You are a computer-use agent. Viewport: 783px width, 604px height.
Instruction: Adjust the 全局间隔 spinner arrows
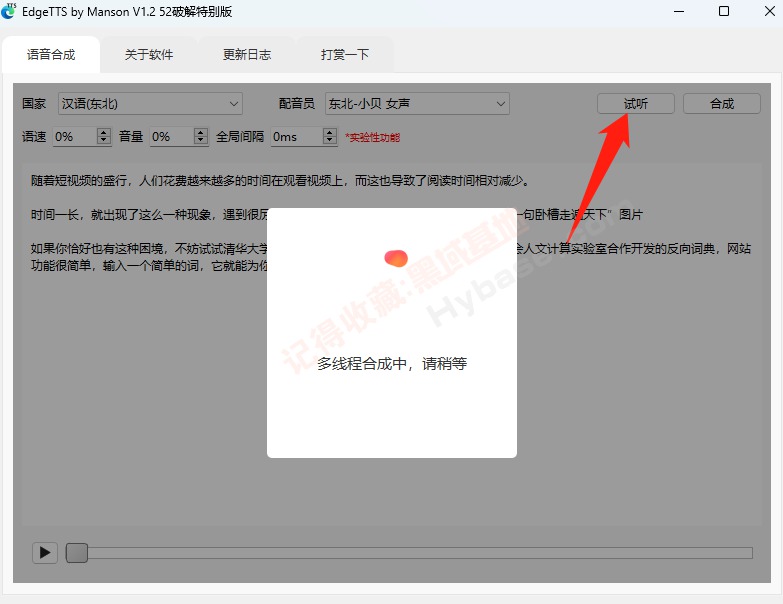pos(330,136)
